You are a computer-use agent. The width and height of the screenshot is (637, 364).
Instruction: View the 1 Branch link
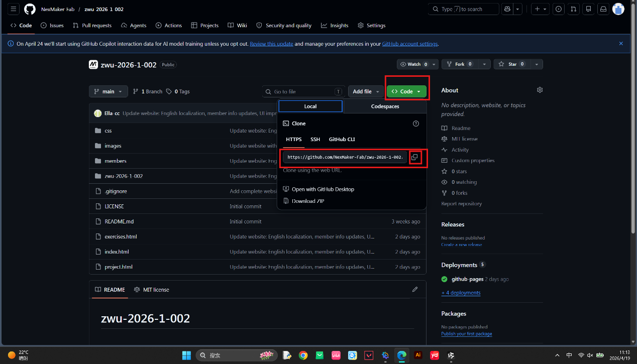[148, 91]
